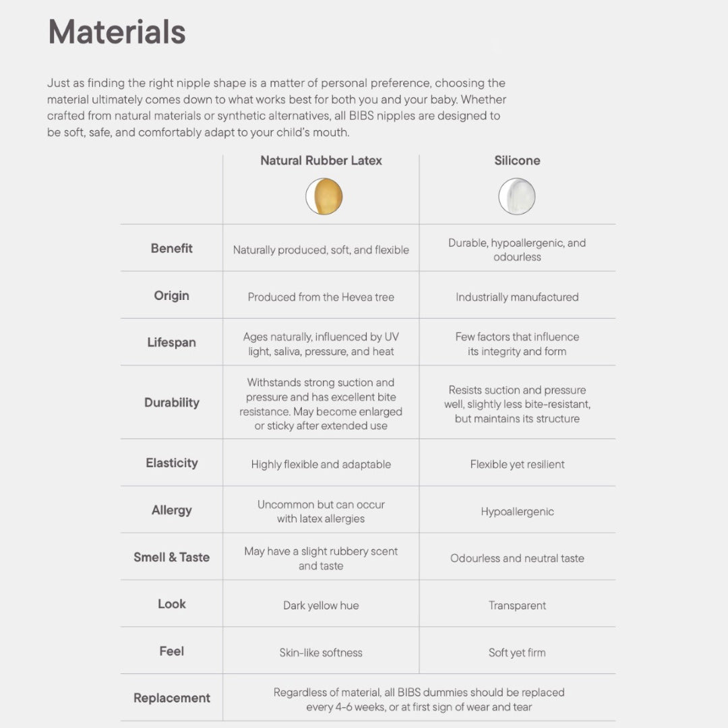
Task: Click the yellow latex nipple icon
Action: point(324,197)
